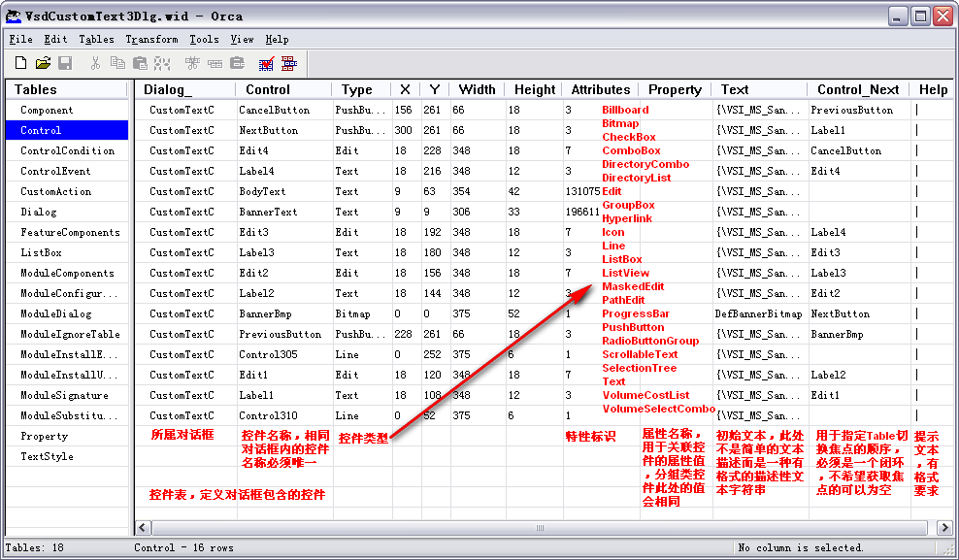Maximize the Orca window
Image resolution: width=959 pixels, height=560 pixels.
point(920,16)
